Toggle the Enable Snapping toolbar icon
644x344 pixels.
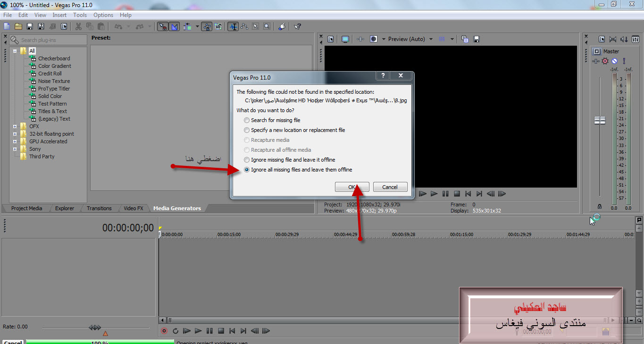(163, 26)
